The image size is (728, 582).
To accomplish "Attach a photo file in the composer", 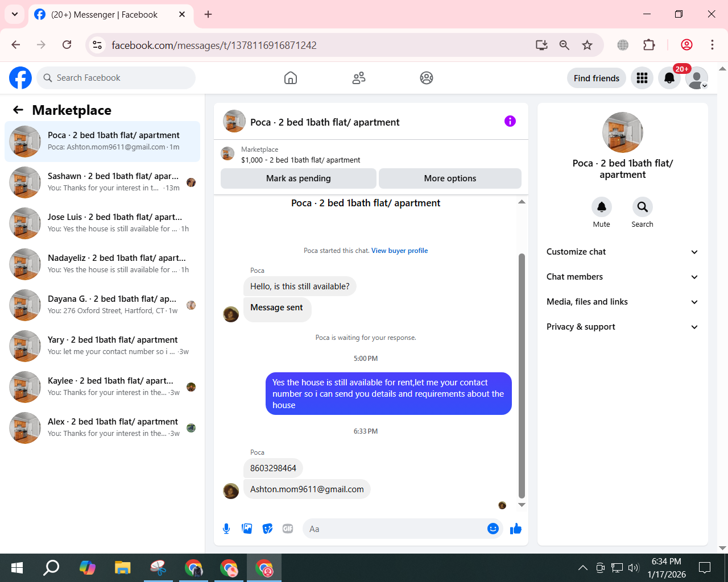I will (x=247, y=529).
